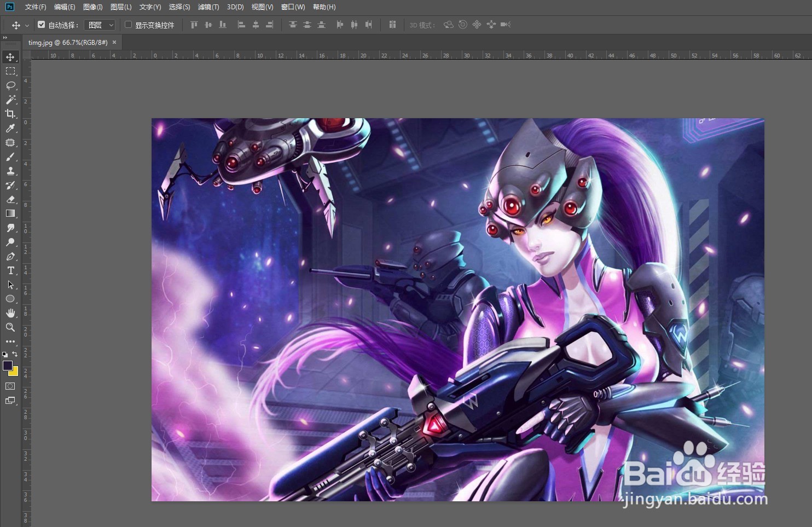
Task: Swap foreground and background colors
Action: [x=15, y=354]
